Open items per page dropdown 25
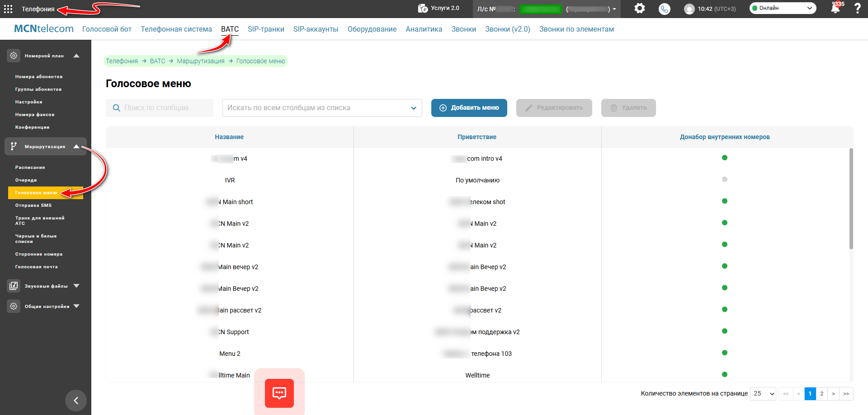868x415 pixels. pos(763,394)
